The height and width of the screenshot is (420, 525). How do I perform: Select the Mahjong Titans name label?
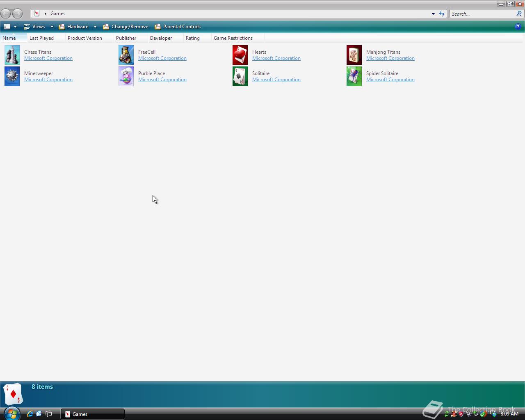click(383, 52)
